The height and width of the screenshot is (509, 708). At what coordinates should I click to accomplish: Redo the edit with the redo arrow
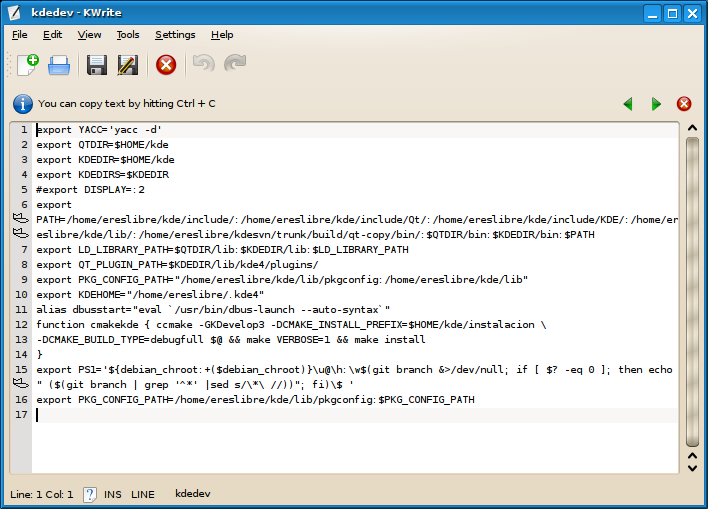click(x=235, y=63)
